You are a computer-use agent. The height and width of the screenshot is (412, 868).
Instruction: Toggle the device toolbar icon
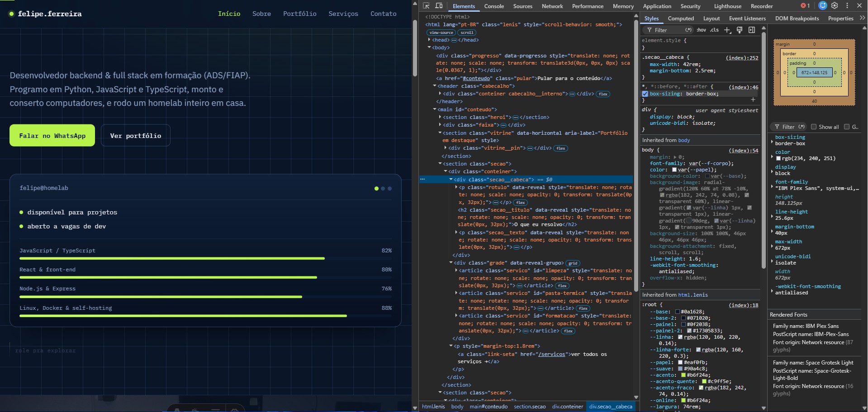click(x=439, y=6)
